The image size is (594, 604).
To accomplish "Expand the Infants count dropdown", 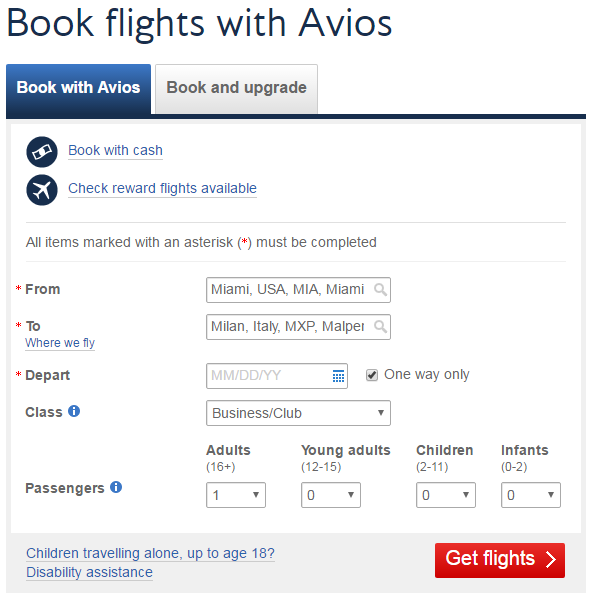I will point(531,495).
